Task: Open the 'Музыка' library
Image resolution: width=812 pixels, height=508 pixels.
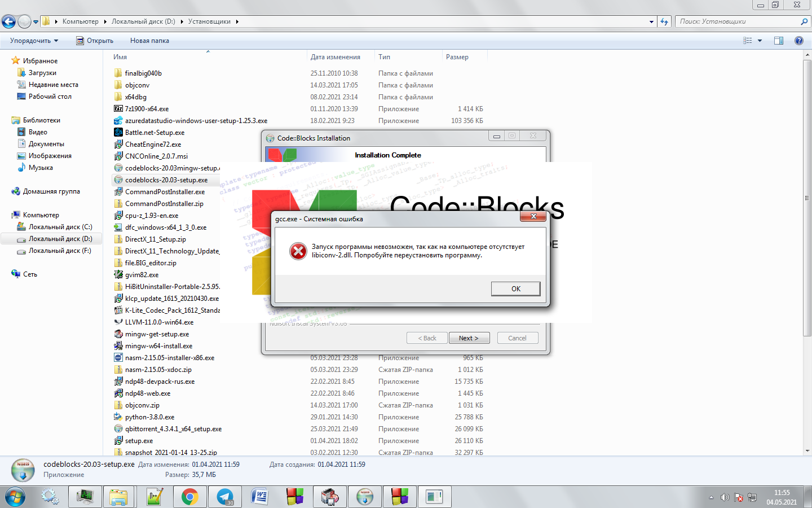Action: tap(41, 168)
